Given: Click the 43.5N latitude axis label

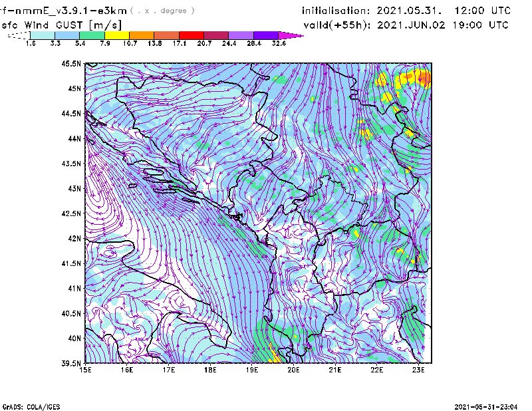Looking at the screenshot, I should click(x=71, y=164).
